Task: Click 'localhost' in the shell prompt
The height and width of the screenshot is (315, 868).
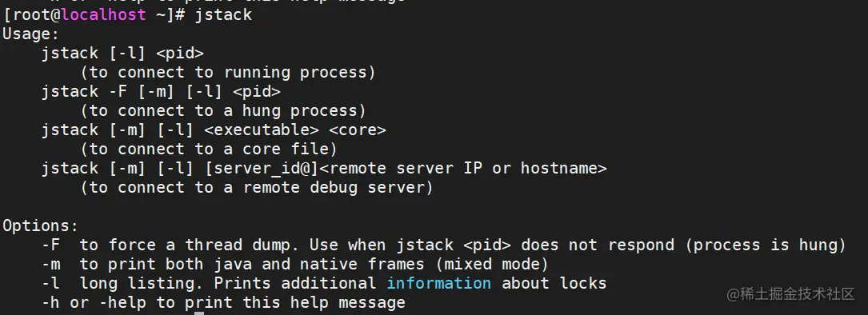Action: [x=103, y=14]
